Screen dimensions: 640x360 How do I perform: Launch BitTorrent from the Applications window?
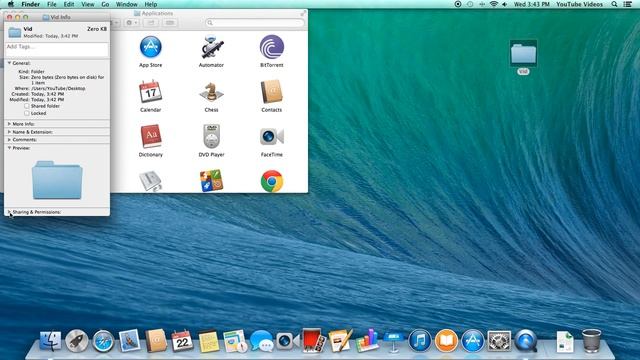[272, 47]
